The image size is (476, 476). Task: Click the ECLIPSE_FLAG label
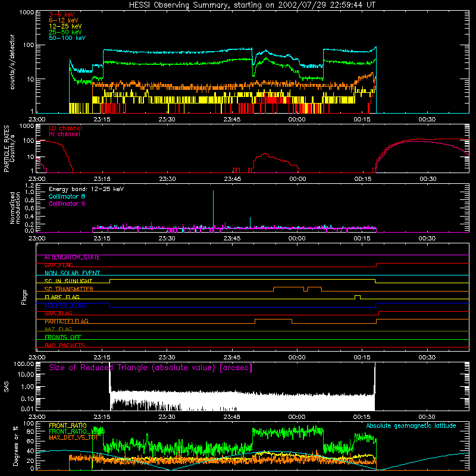[65, 305]
